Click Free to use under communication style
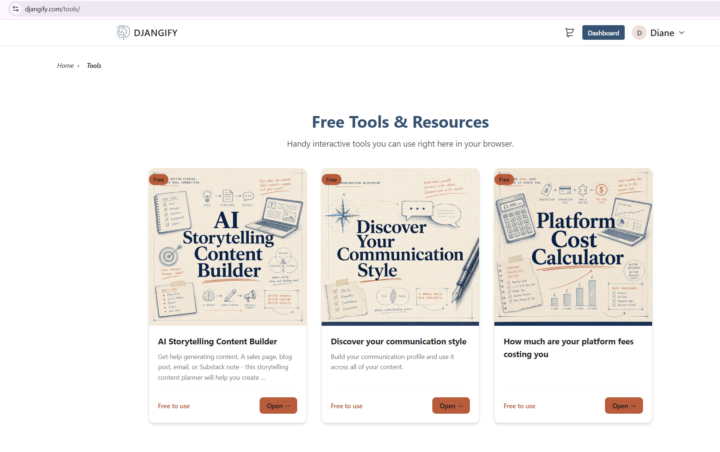 (x=346, y=406)
